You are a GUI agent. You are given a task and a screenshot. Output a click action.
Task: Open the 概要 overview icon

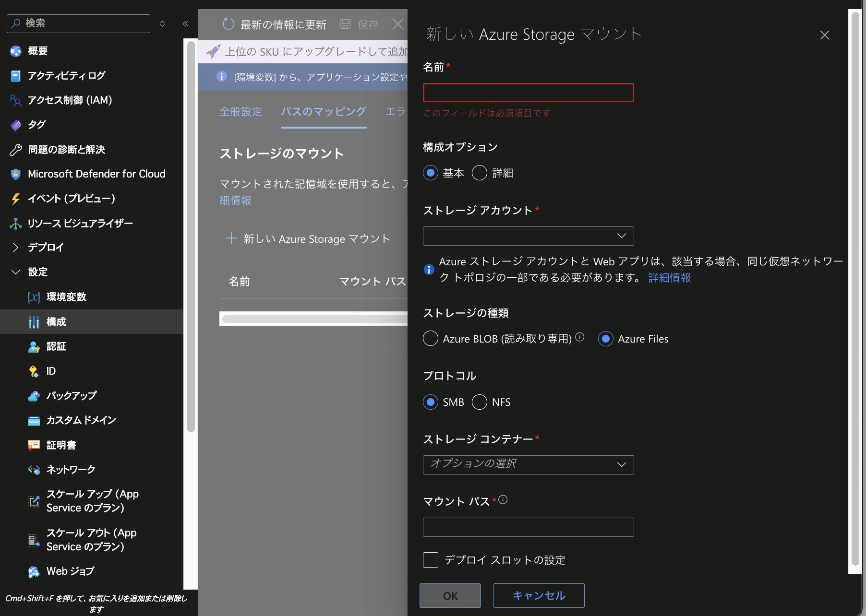[16, 51]
